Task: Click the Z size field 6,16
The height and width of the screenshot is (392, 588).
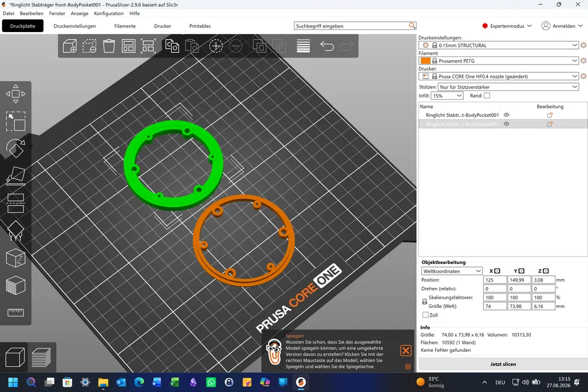Action: [x=543, y=306]
